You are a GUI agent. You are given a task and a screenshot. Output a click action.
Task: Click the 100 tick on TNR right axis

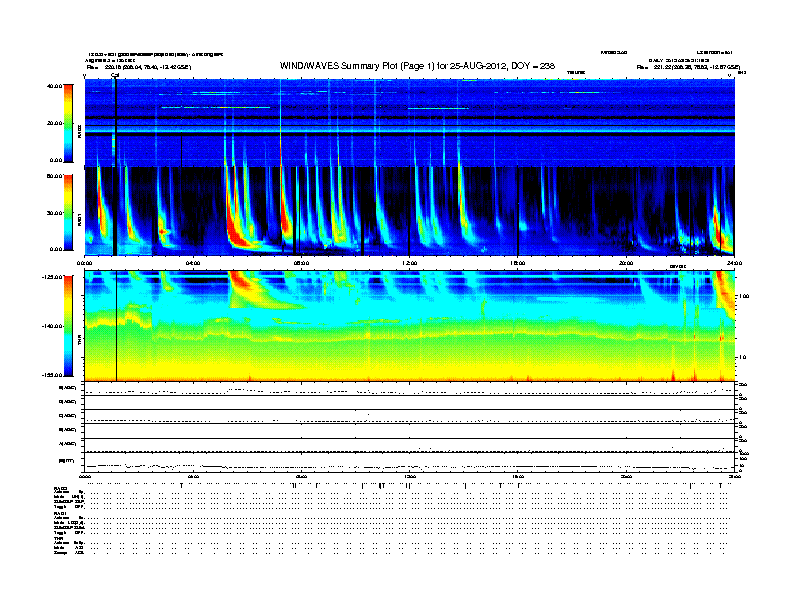tap(744, 296)
